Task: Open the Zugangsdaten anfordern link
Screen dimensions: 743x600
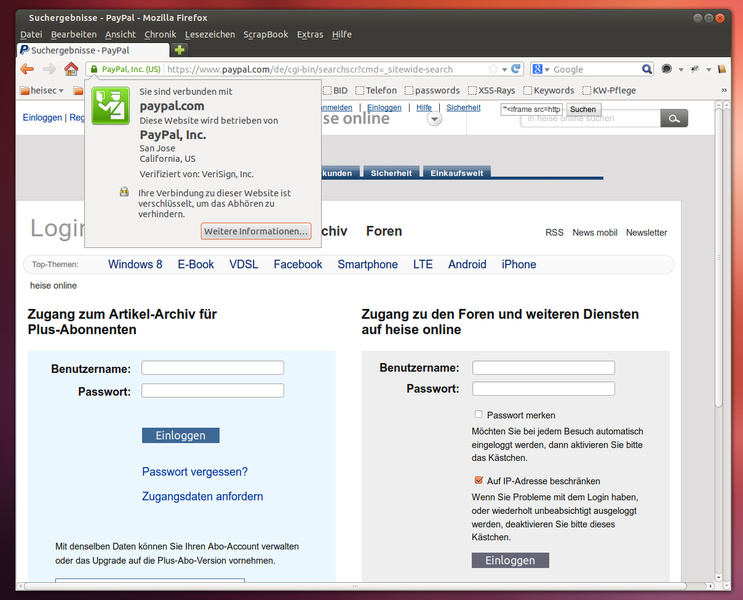Action: click(x=202, y=496)
